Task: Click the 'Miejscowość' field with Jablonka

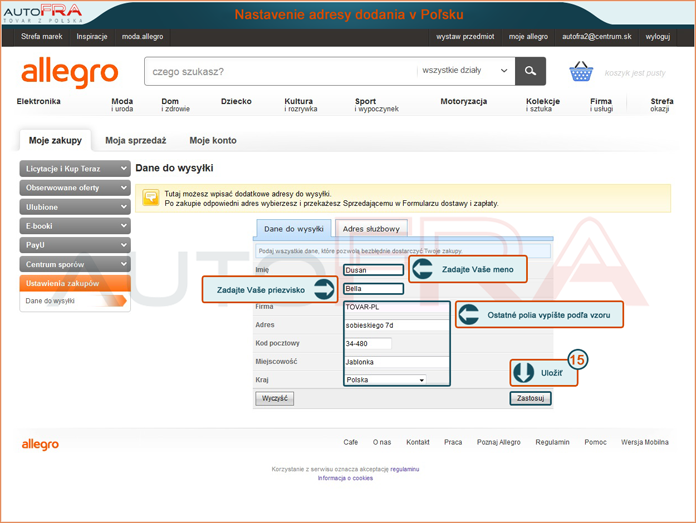Action: (x=397, y=362)
